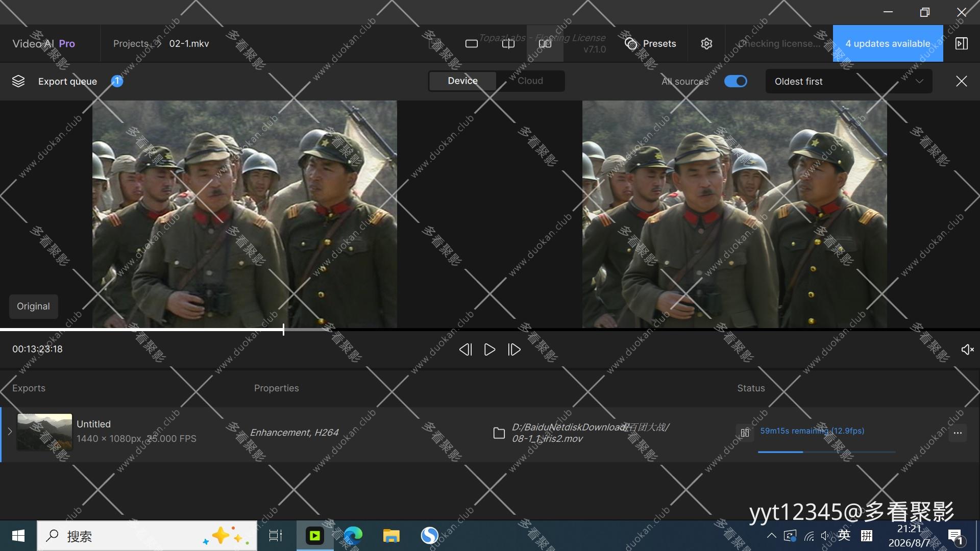This screenshot has height=551, width=980.
Task: Open more options for Untitled export
Action: tap(958, 433)
